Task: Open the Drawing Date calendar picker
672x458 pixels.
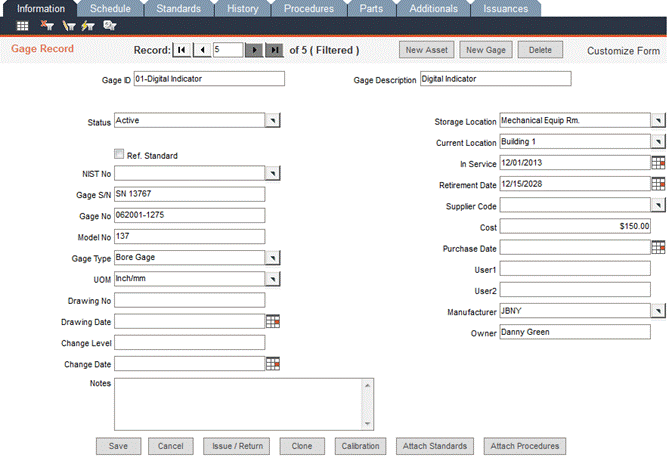Action: (273, 321)
